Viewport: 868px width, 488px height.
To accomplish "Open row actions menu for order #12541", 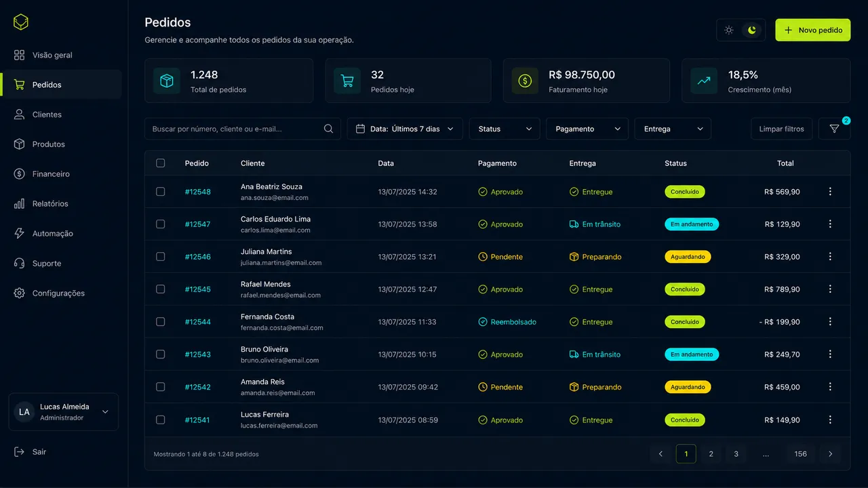I will click(830, 420).
